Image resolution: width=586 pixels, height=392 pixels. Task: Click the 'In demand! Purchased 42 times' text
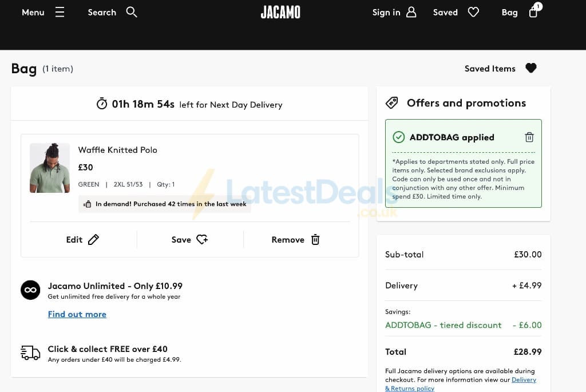click(x=171, y=204)
